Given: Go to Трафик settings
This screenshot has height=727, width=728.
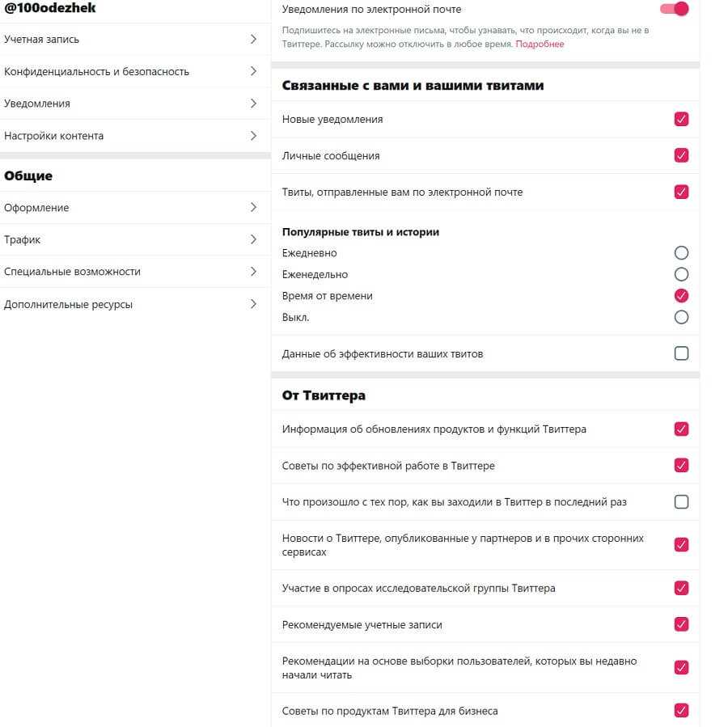Looking at the screenshot, I should coord(23,239).
